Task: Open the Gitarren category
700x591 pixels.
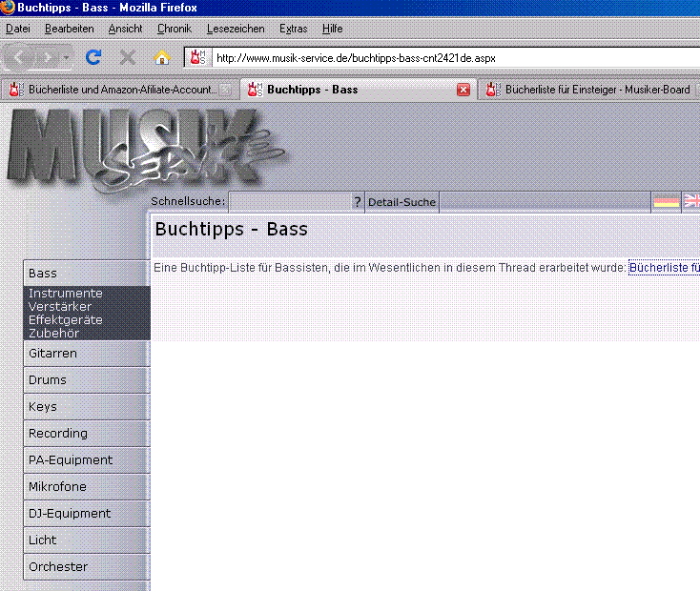Action: pyautogui.click(x=87, y=354)
